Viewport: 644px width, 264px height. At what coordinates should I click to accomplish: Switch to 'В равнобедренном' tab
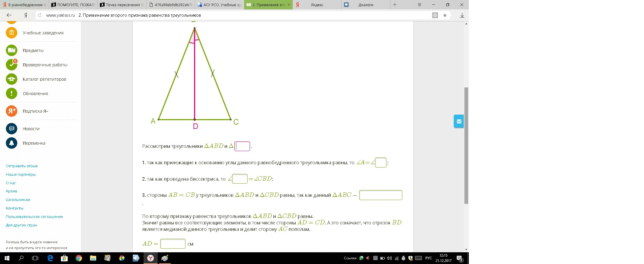tap(25, 5)
